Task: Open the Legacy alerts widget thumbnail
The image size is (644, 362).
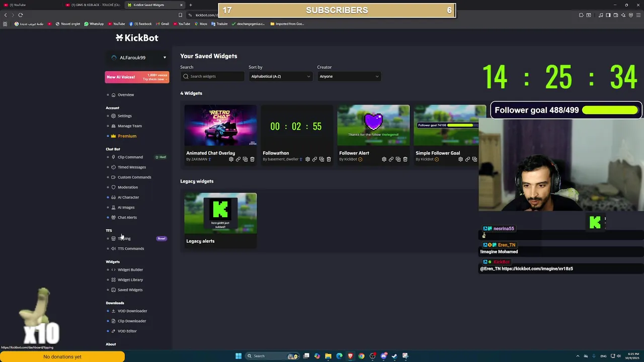Action: pyautogui.click(x=220, y=213)
